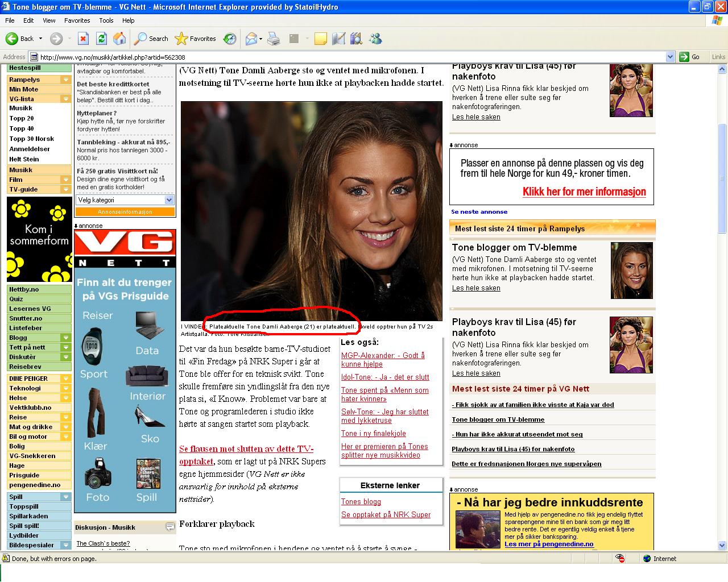Expand the VG-lista sidebar menu arrow
The image size is (728, 582).
click(x=66, y=99)
